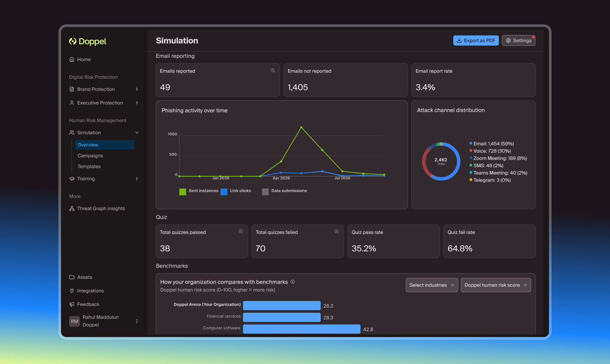Image resolution: width=610 pixels, height=364 pixels.
Task: Click the benchmarks info icon
Action: (x=293, y=282)
